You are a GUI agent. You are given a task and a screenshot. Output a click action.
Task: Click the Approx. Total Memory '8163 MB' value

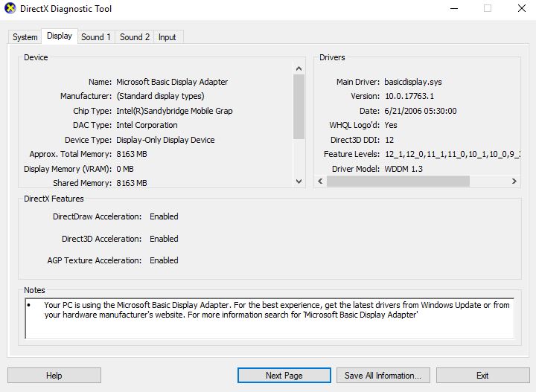[x=132, y=154]
